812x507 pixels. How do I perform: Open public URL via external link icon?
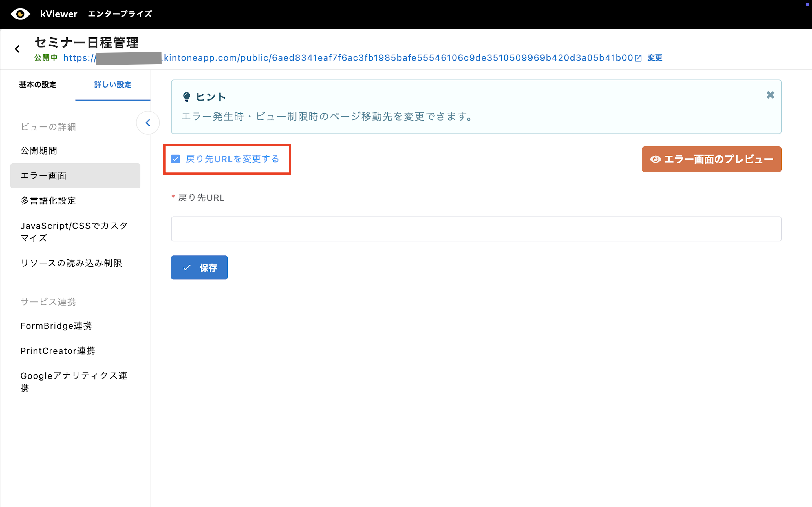click(x=638, y=58)
